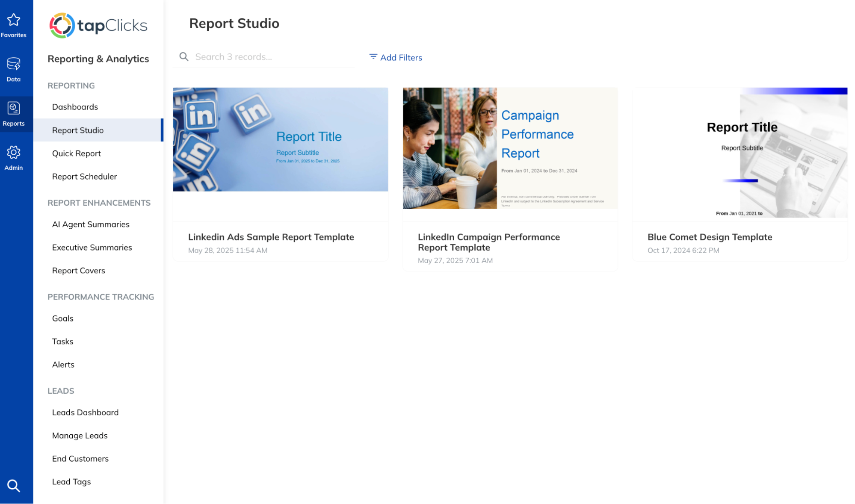Open Report Covers under Report Enhancements
Screen dimensions: 855x504
click(x=78, y=270)
